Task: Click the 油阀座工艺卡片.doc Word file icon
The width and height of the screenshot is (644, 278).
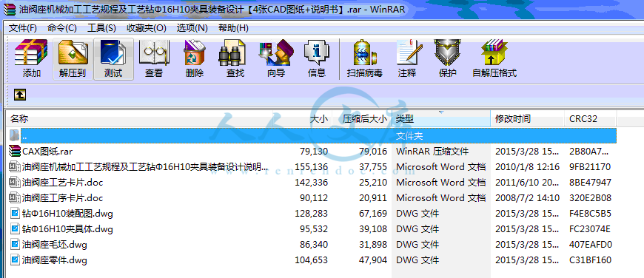Action: click(15, 183)
